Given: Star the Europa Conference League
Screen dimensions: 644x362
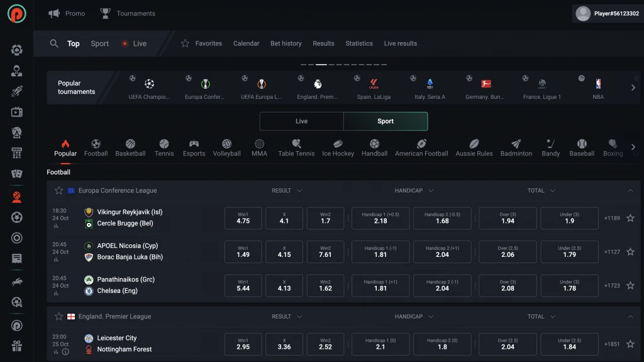Looking at the screenshot, I should [x=58, y=191].
